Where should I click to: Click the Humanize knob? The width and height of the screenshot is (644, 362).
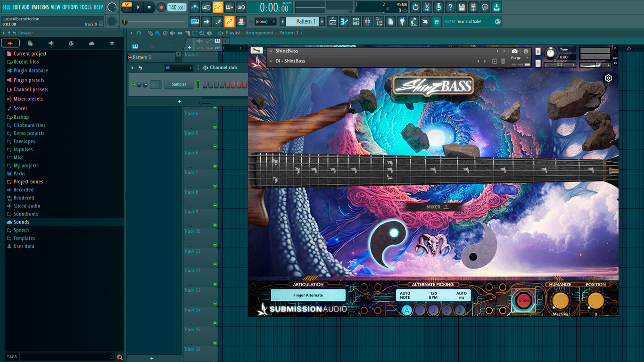560,300
